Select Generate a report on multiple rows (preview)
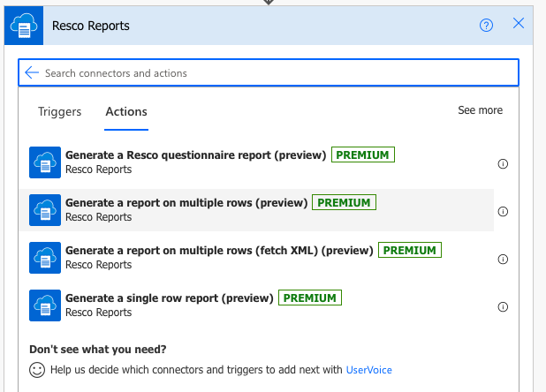Viewport: 546px width, 392px height. click(256, 210)
